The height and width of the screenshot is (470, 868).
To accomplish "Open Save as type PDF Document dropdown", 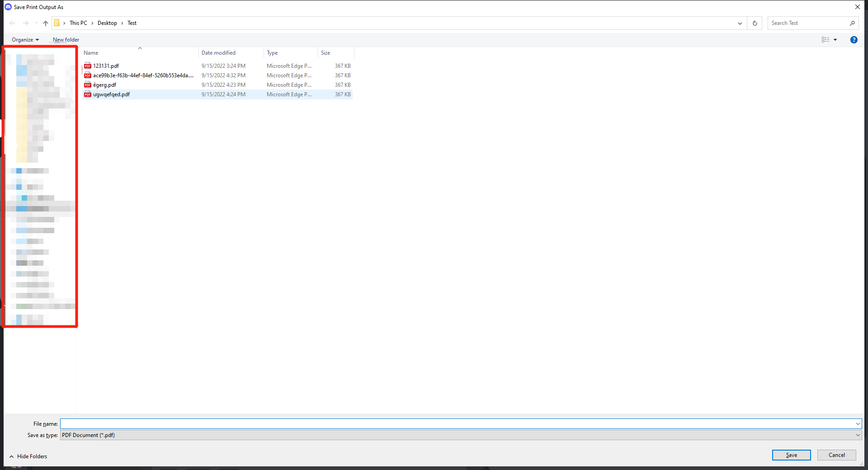I will coord(461,435).
